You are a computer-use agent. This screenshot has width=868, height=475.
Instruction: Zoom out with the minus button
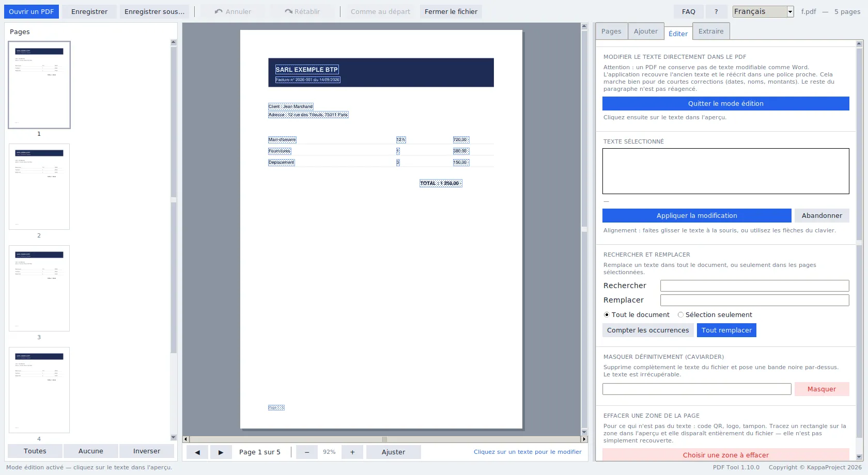point(307,452)
